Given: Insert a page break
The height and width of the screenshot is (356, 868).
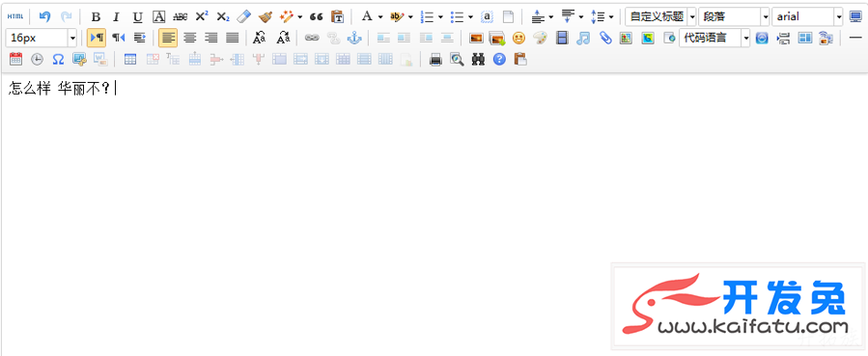Looking at the screenshot, I should (x=783, y=38).
